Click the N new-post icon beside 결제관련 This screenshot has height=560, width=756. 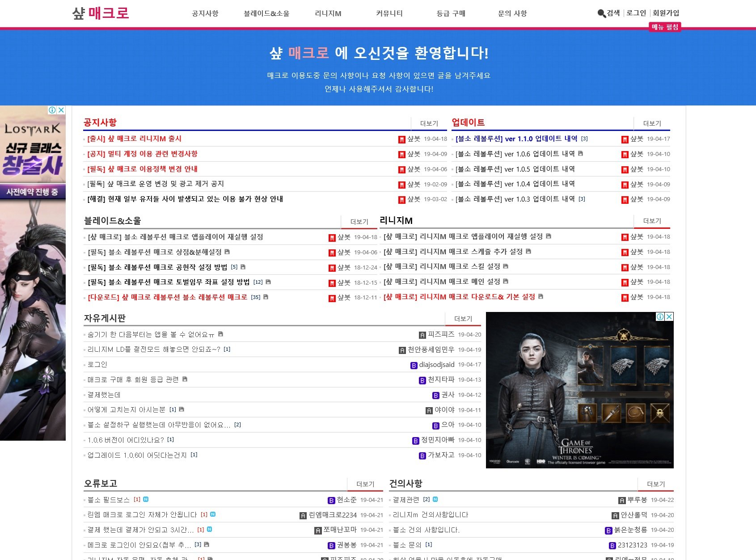[435, 499]
